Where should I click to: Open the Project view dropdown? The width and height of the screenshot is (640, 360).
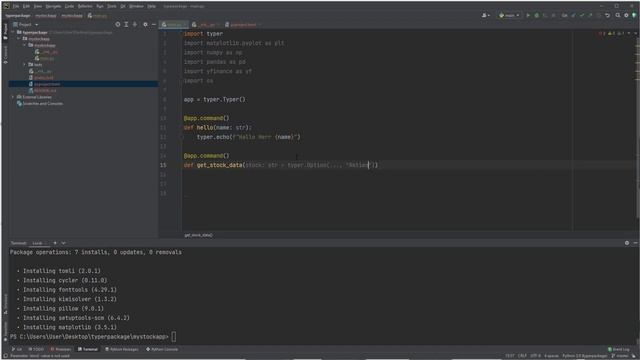click(x=26, y=24)
